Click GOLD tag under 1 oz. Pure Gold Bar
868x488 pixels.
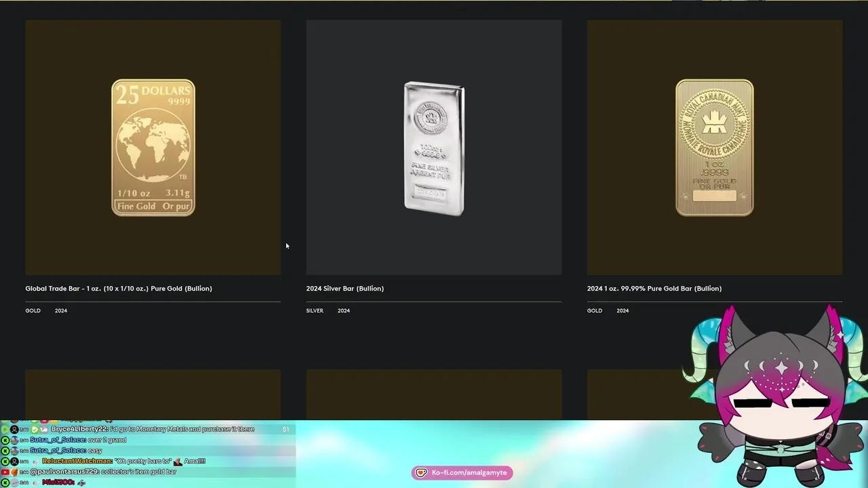595,310
